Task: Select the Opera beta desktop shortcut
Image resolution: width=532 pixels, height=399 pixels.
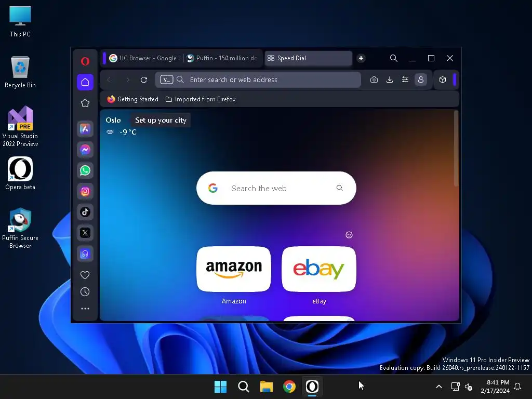Action: [20, 173]
